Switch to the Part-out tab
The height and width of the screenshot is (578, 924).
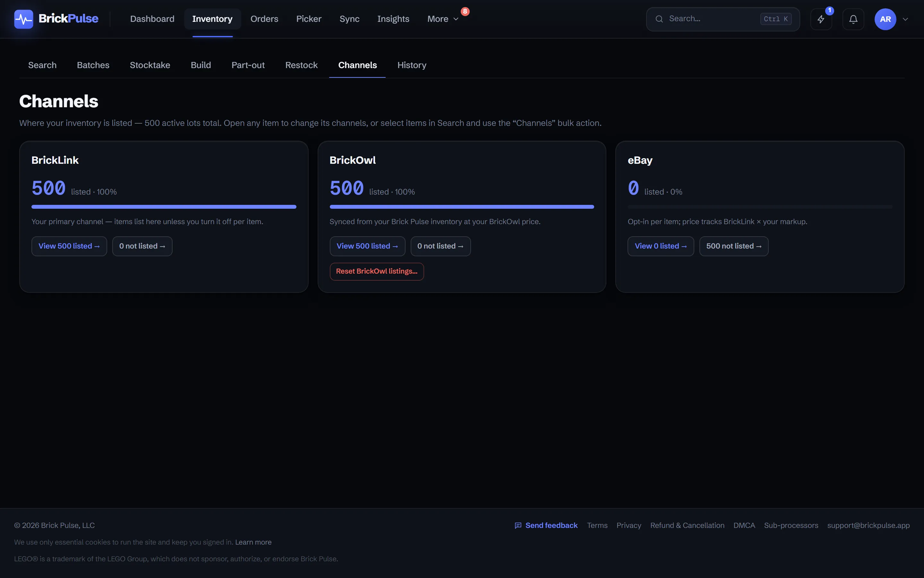click(x=248, y=65)
